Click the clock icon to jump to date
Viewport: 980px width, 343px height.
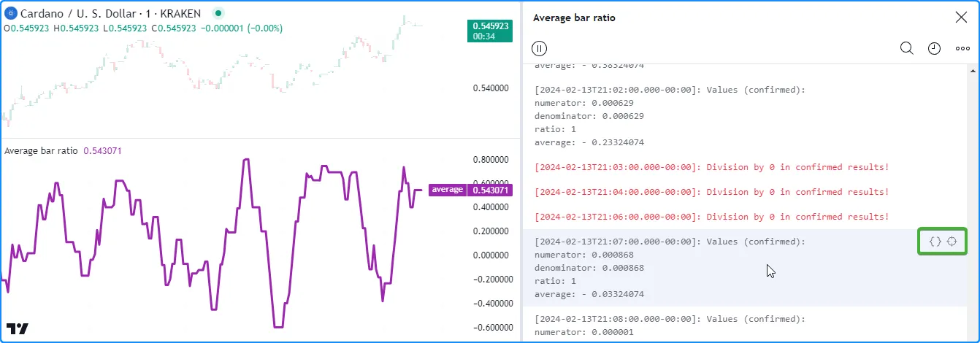934,48
